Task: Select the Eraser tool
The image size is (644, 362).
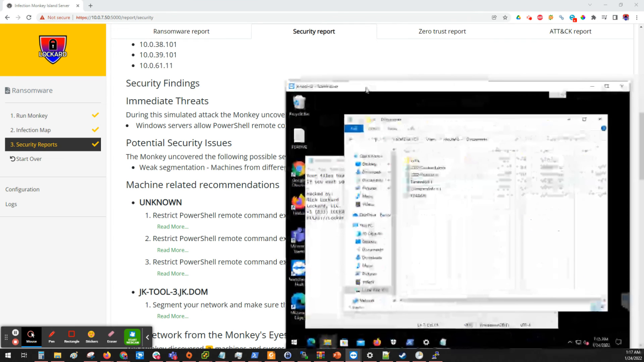Action: click(112, 336)
